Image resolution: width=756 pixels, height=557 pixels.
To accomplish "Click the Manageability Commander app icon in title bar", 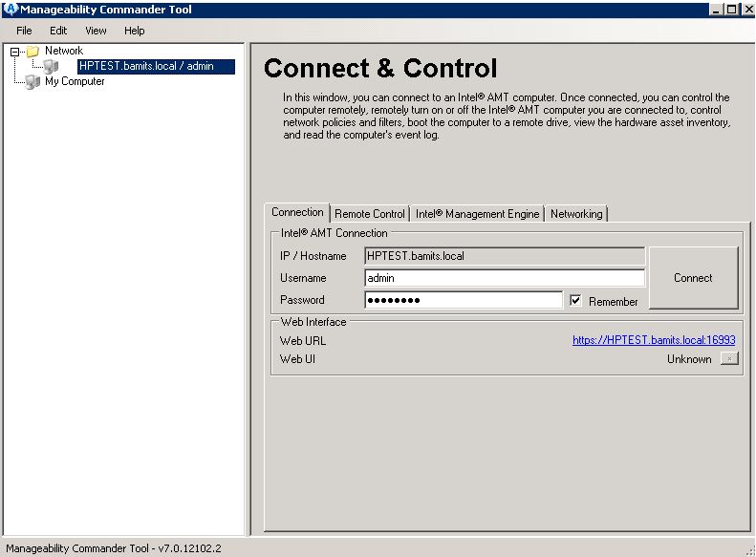I will coord(11,10).
